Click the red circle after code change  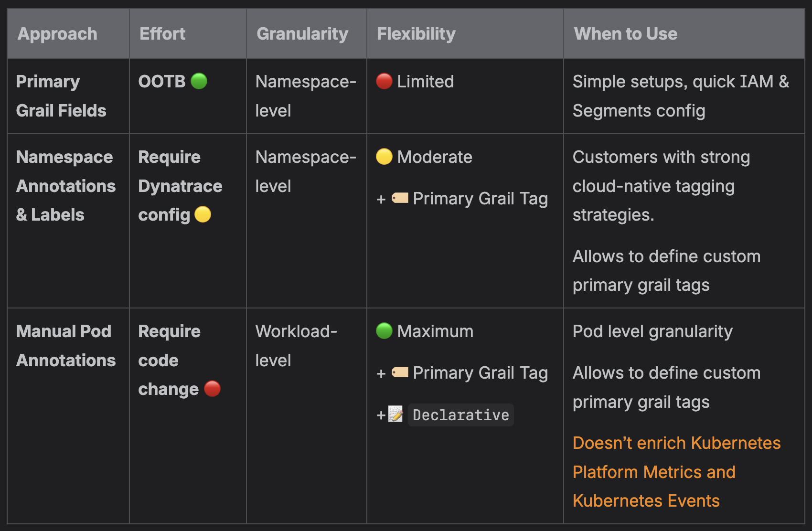212,389
